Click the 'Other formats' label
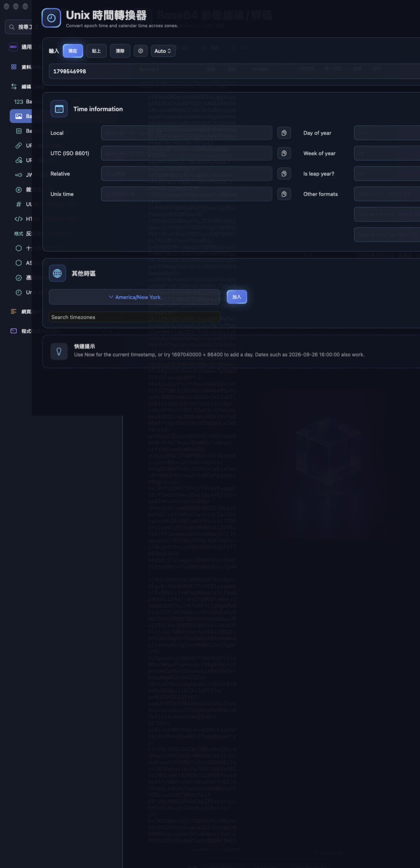The image size is (420, 868). pyautogui.click(x=320, y=194)
